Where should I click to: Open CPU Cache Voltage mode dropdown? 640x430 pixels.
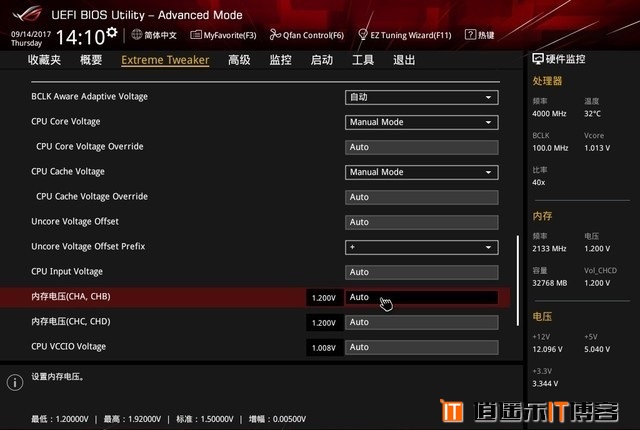tap(422, 172)
